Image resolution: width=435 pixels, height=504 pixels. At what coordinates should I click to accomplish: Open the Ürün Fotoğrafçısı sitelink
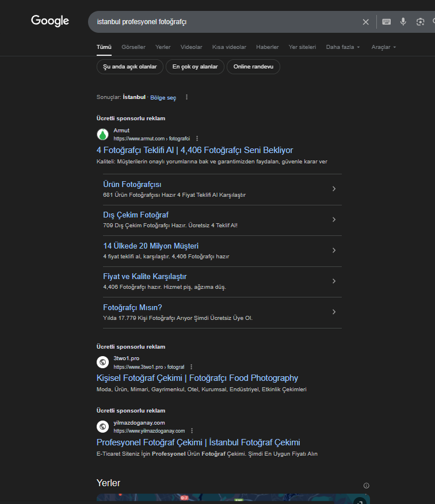[x=132, y=185]
